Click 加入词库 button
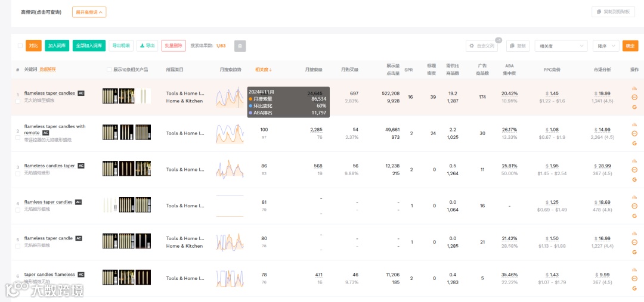Screen dimensions: 644x302 (57, 45)
